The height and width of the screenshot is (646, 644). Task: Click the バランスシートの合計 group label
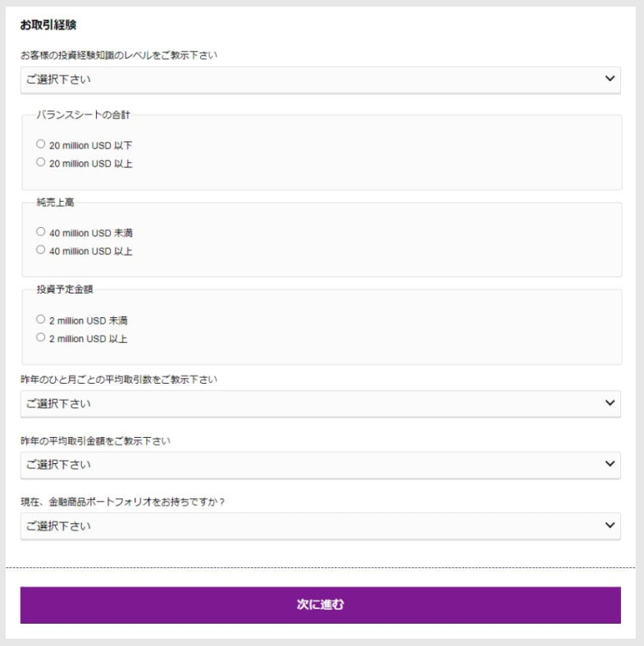(83, 115)
